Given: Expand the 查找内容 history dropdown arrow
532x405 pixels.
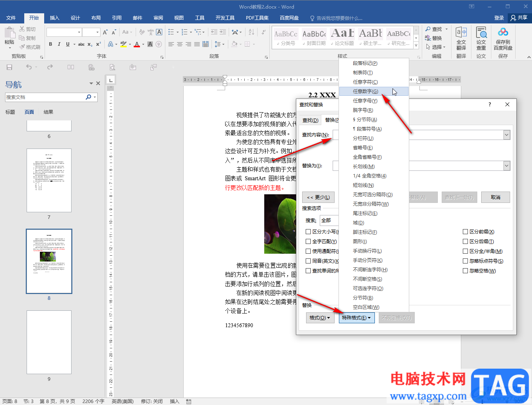Looking at the screenshot, I should pyautogui.click(x=507, y=135).
